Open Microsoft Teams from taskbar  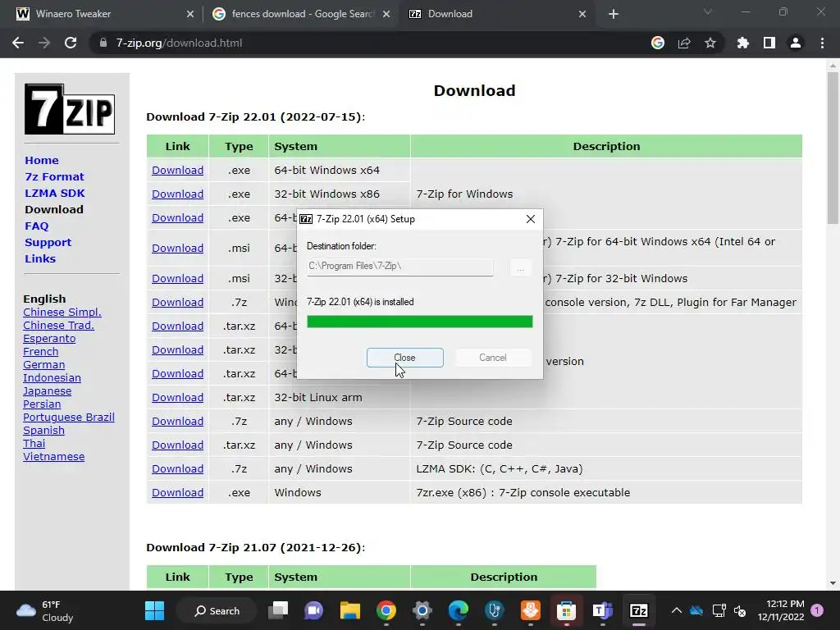603,610
